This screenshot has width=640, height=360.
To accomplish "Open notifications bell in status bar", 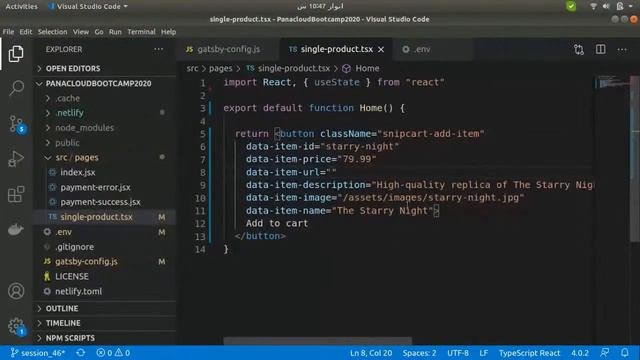I will tap(624, 353).
